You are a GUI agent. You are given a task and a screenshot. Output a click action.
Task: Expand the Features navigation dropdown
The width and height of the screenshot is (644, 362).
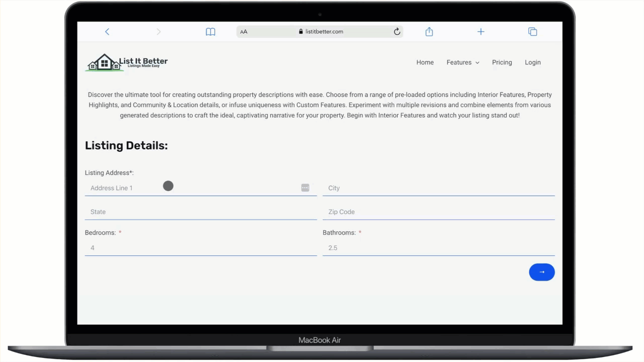(x=462, y=62)
